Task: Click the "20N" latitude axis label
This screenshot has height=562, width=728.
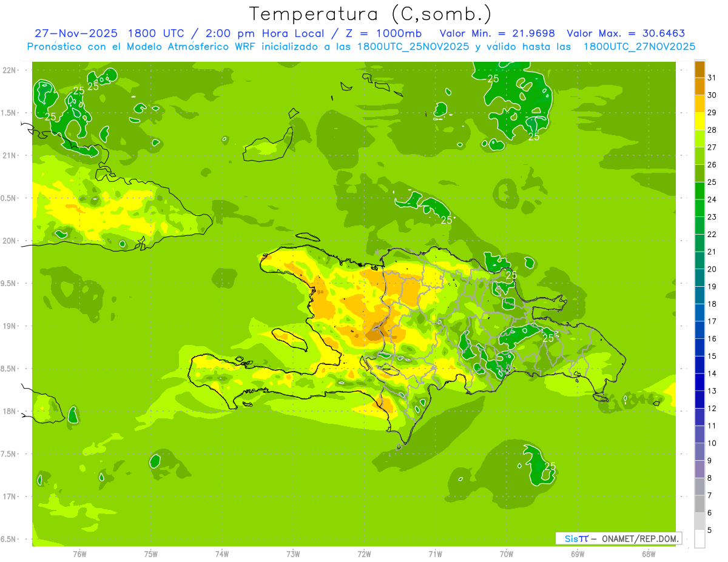Action: 10,241
